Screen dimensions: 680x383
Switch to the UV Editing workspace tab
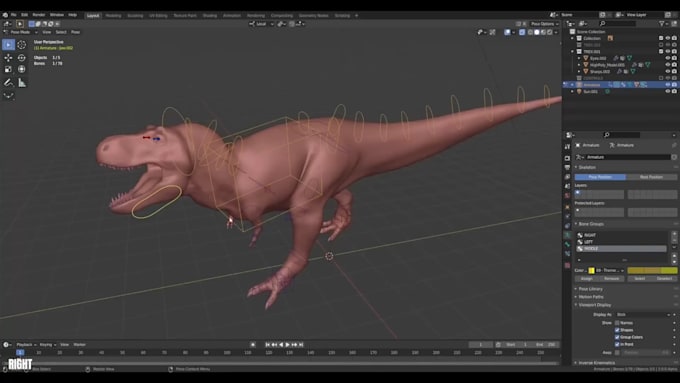point(158,16)
